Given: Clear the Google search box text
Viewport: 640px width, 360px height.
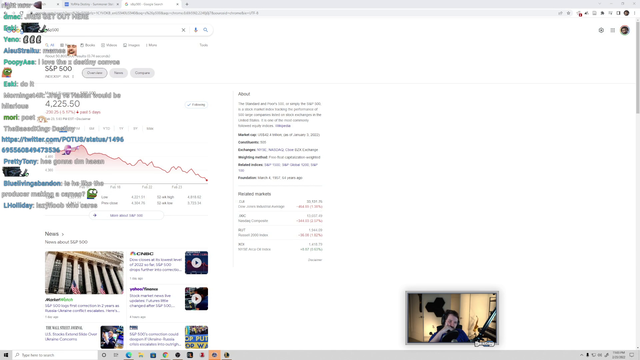Looking at the screenshot, I should click(x=183, y=30).
